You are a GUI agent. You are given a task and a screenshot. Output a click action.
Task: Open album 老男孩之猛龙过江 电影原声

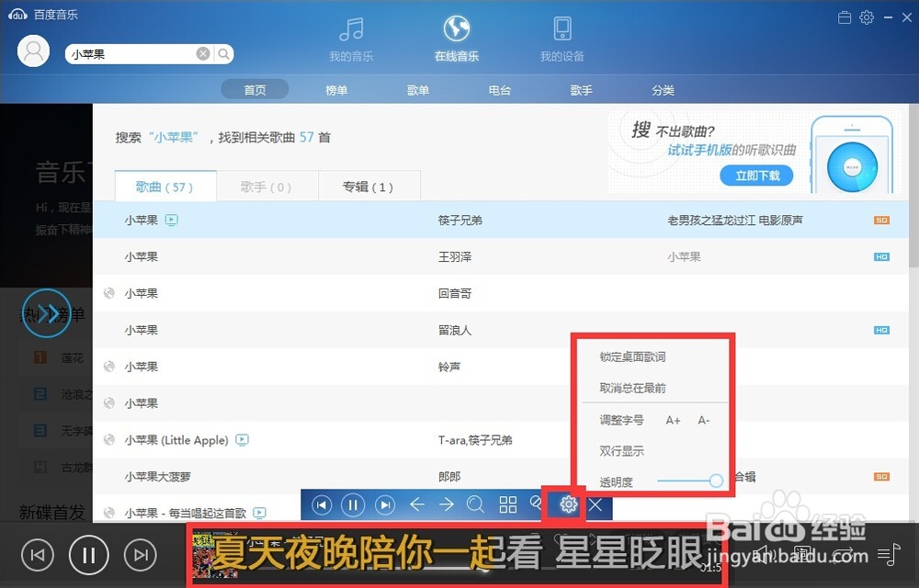tap(735, 220)
